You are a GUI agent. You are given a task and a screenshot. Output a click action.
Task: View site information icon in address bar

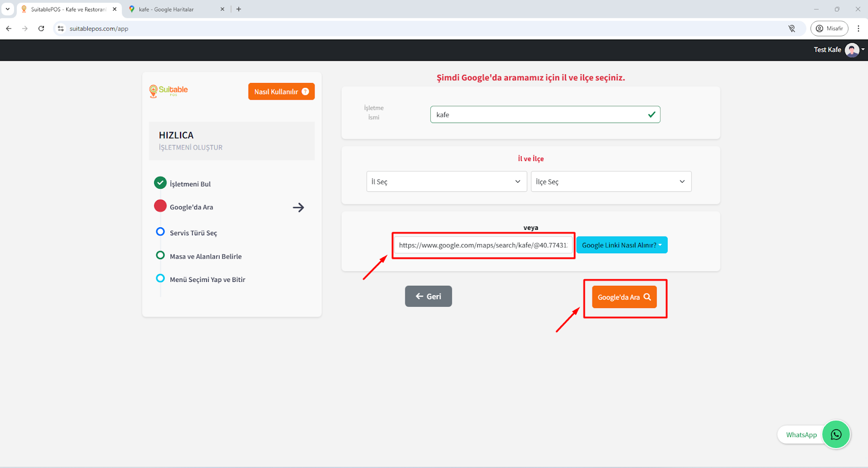[61, 28]
